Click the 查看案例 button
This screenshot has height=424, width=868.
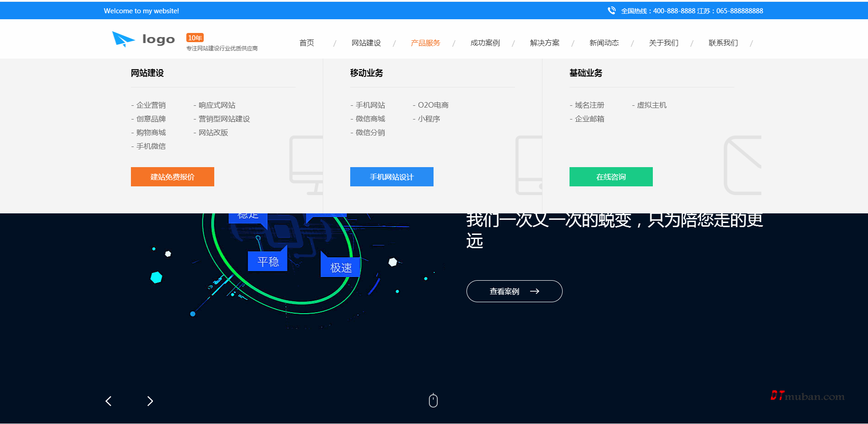(514, 291)
